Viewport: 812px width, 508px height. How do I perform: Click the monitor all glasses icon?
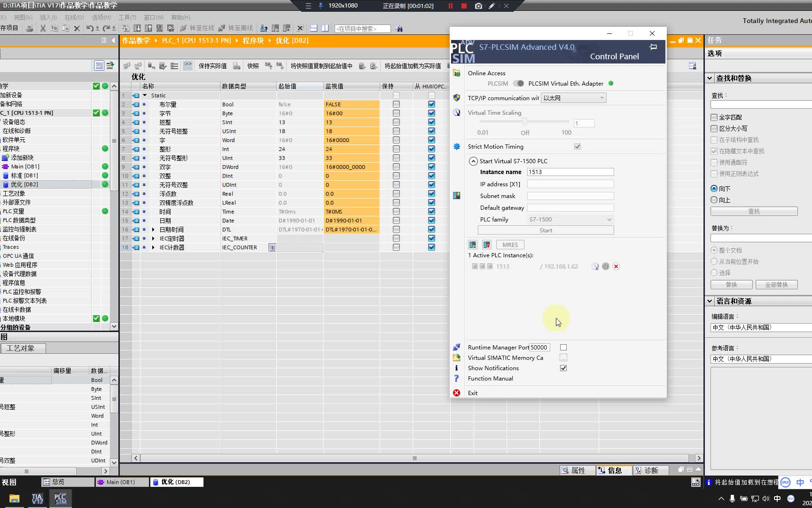click(x=187, y=65)
